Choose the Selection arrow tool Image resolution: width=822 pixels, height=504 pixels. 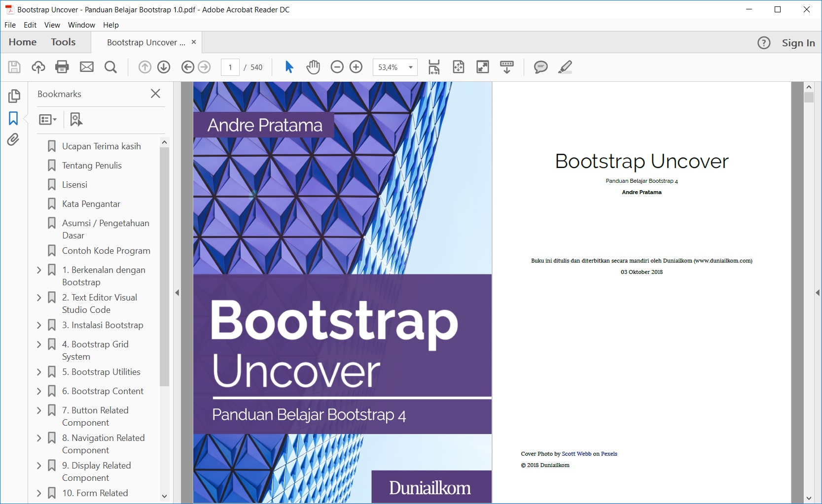(x=289, y=67)
